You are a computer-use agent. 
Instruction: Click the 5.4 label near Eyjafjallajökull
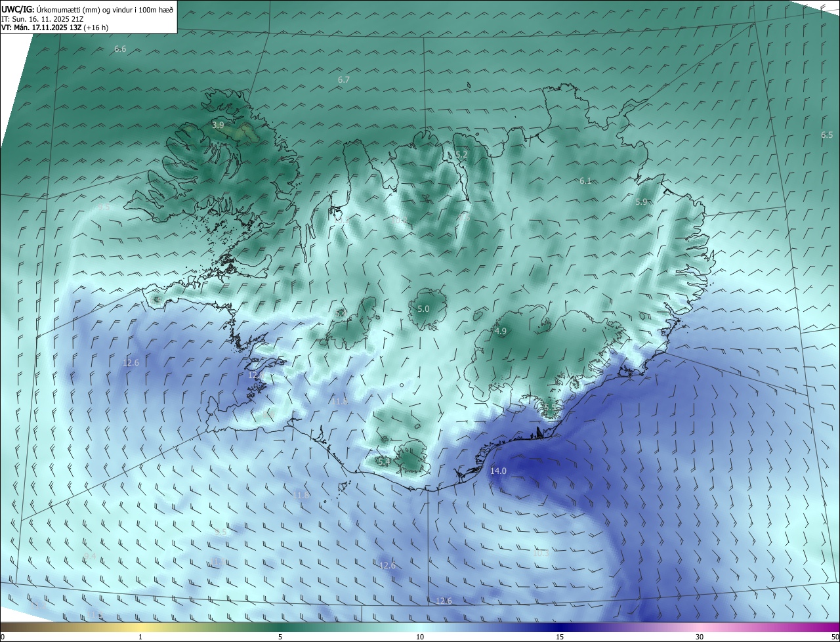tap(384, 461)
